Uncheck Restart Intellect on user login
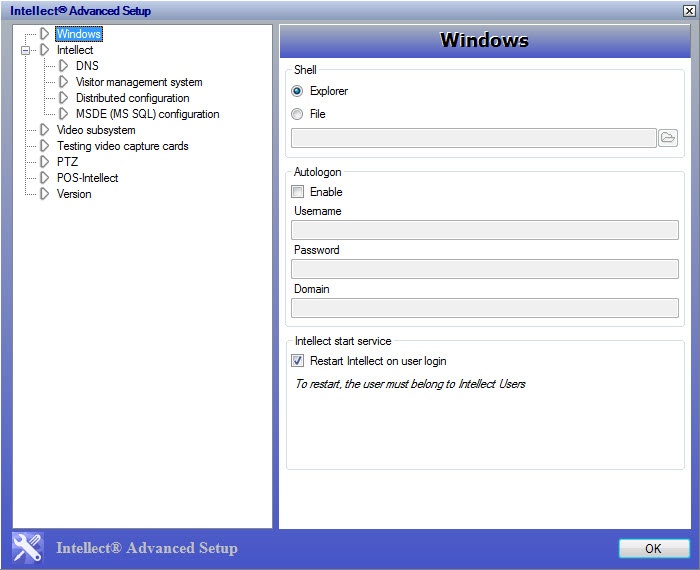The height and width of the screenshot is (570, 700). (297, 361)
